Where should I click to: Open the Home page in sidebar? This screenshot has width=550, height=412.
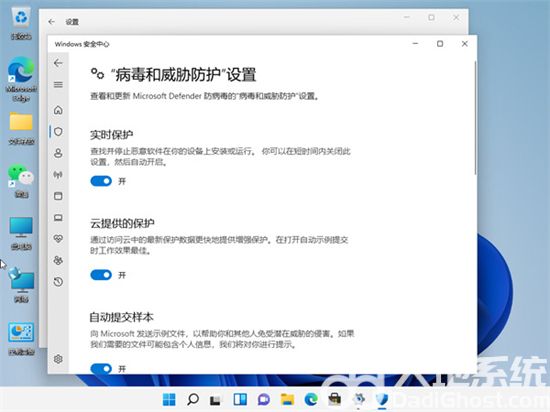coord(58,110)
